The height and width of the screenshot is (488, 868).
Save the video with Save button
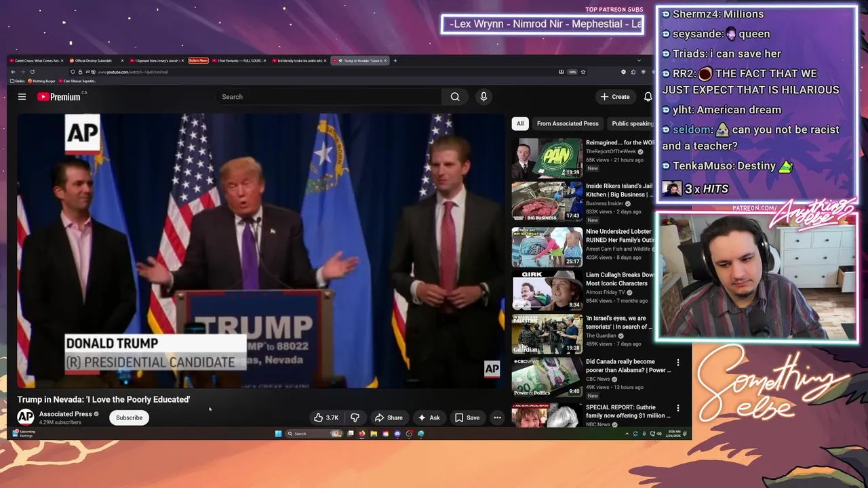[467, 418]
